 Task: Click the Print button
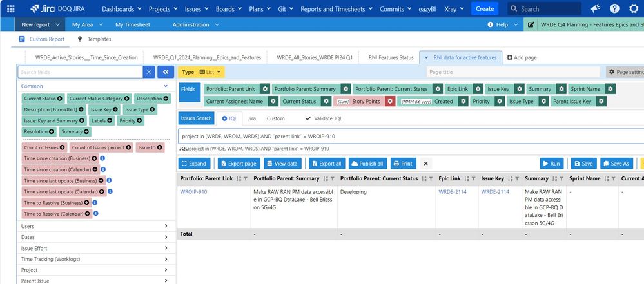(404, 164)
